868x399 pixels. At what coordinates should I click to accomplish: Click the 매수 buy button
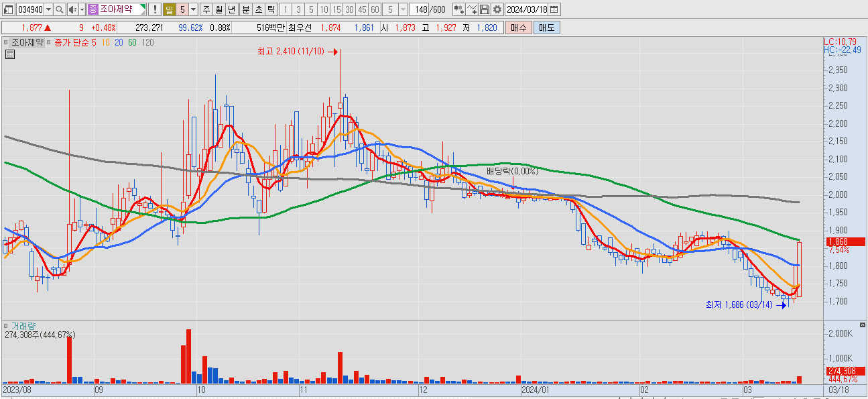[518, 27]
